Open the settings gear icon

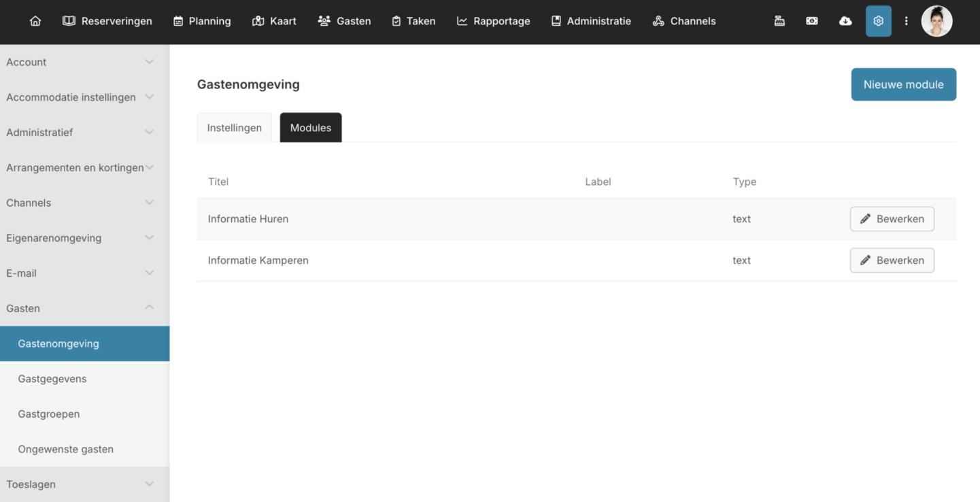[878, 21]
